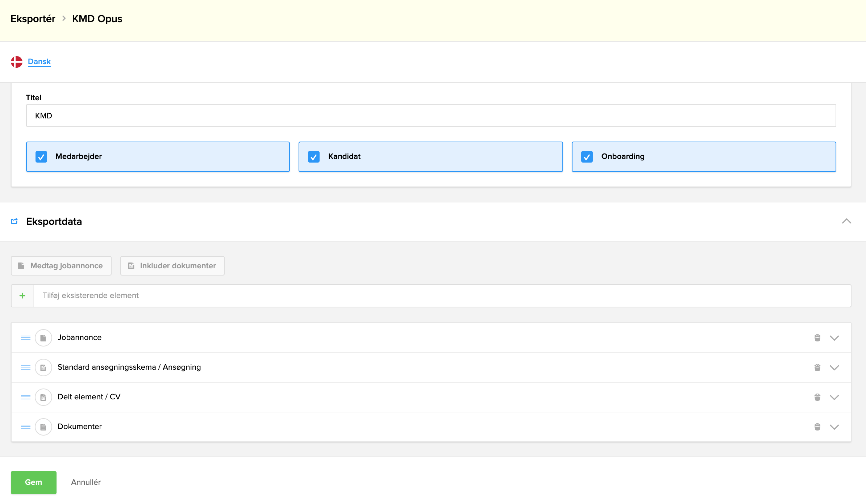Disable the Onboarding checkbox
Screen dimensions: 866x504
[587, 156]
